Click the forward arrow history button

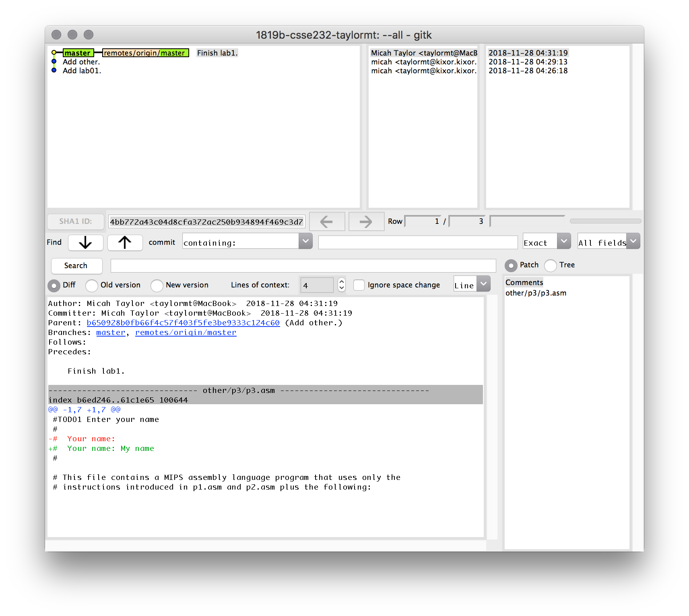tap(366, 221)
